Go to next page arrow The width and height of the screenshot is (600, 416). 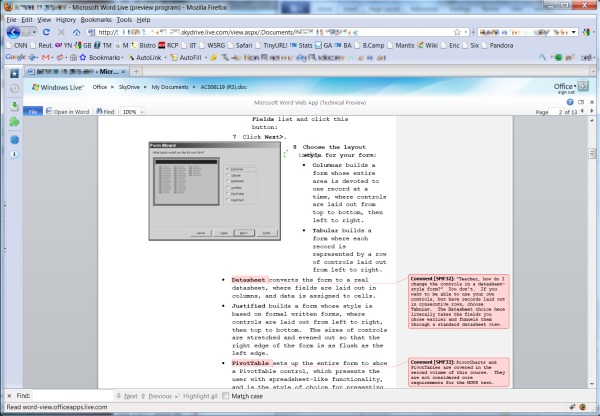(x=592, y=111)
